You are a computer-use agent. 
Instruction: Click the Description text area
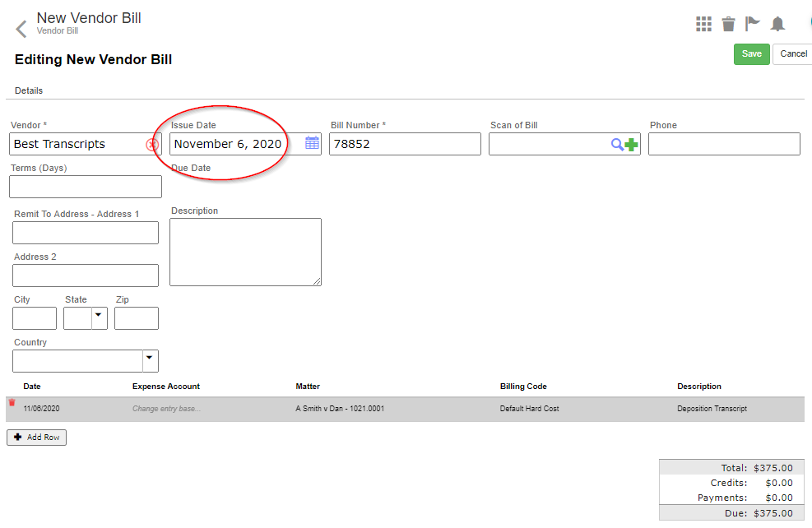click(x=245, y=252)
